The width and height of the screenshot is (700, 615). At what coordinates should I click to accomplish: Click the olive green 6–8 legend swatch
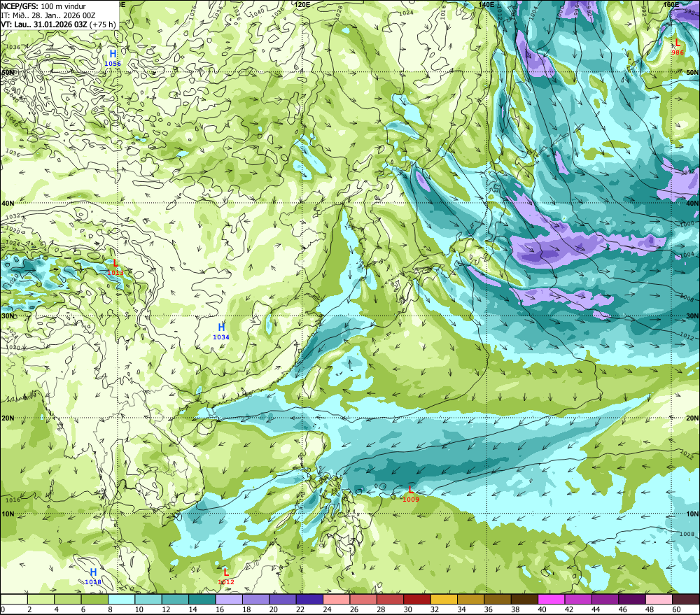(x=94, y=600)
